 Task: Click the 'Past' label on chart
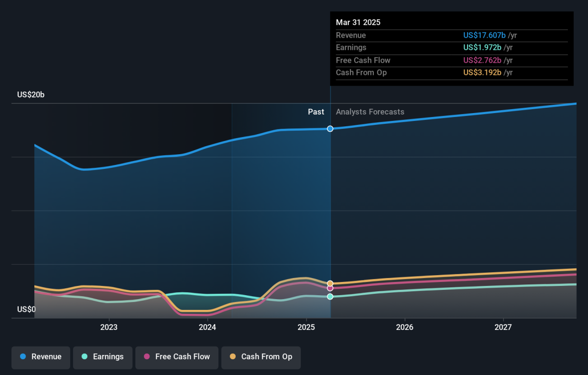click(316, 112)
